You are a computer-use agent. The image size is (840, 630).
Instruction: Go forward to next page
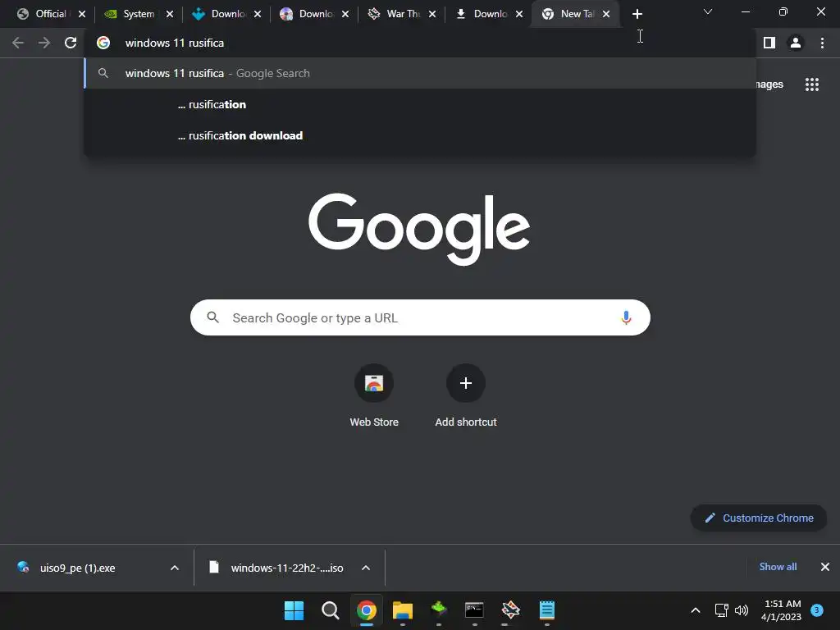coord(44,43)
